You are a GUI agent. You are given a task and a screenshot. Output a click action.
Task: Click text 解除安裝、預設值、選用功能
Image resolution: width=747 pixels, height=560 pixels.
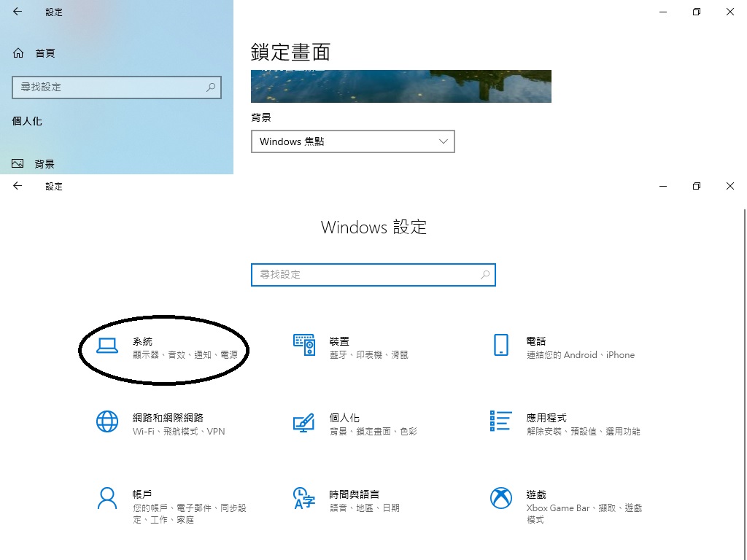click(x=583, y=432)
